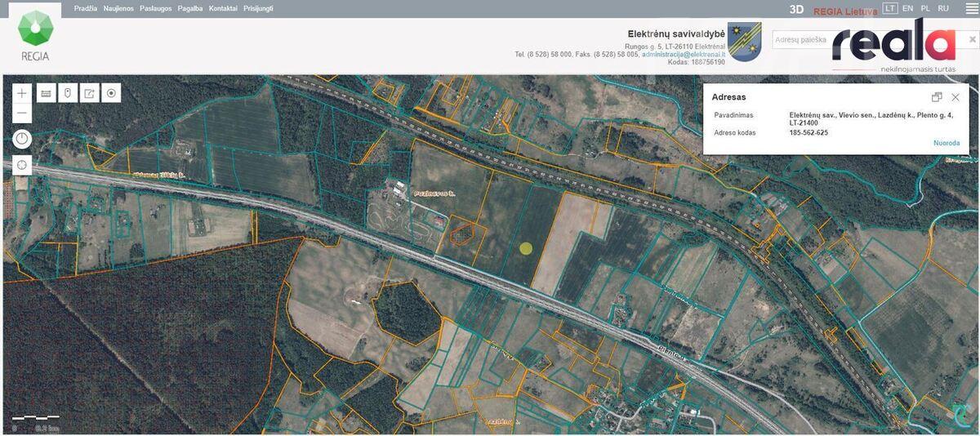Select the map pin marker tool
The image size is (980, 436).
tap(68, 93)
